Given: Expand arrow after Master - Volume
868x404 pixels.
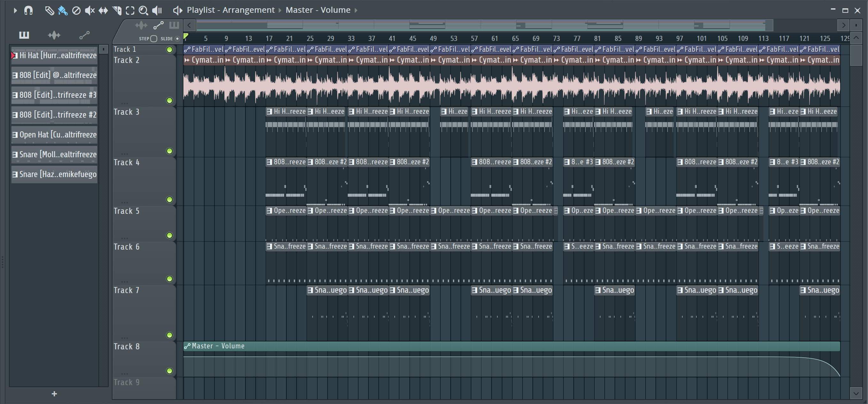Looking at the screenshot, I should (x=355, y=11).
